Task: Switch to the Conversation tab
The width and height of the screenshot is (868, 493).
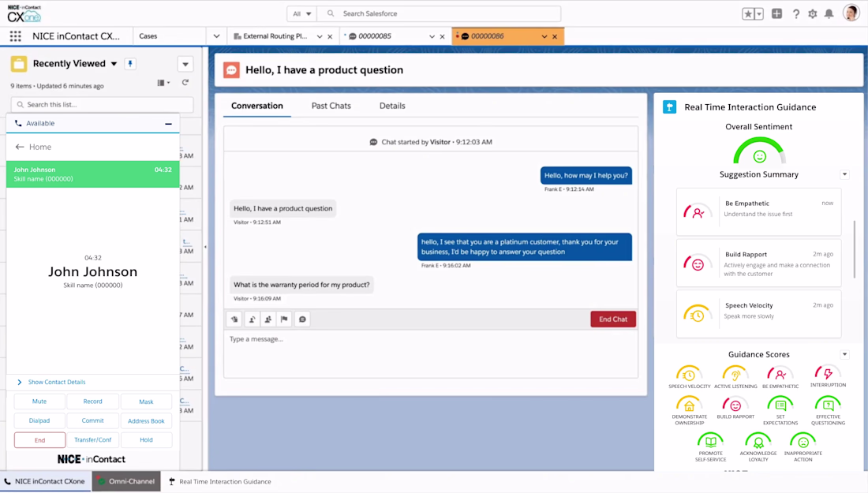Action: (257, 106)
